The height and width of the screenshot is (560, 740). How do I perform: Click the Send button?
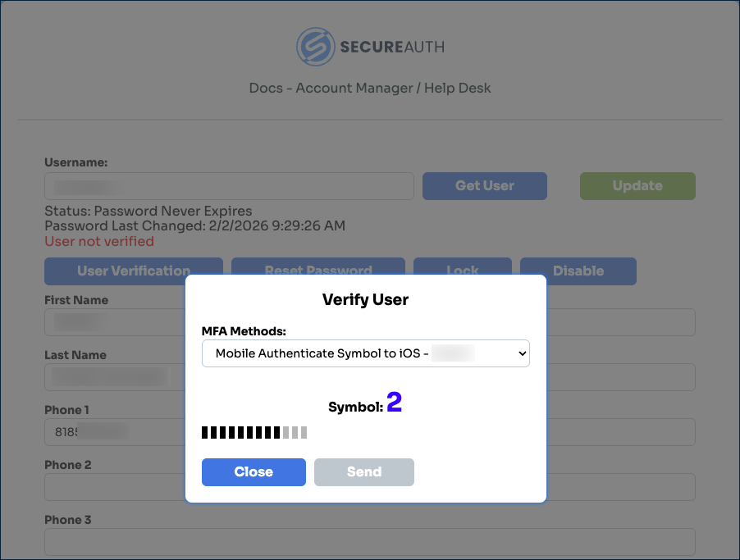364,471
